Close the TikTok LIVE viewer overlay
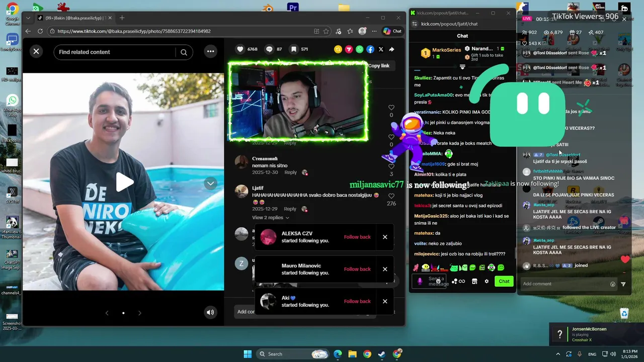 click(624, 19)
